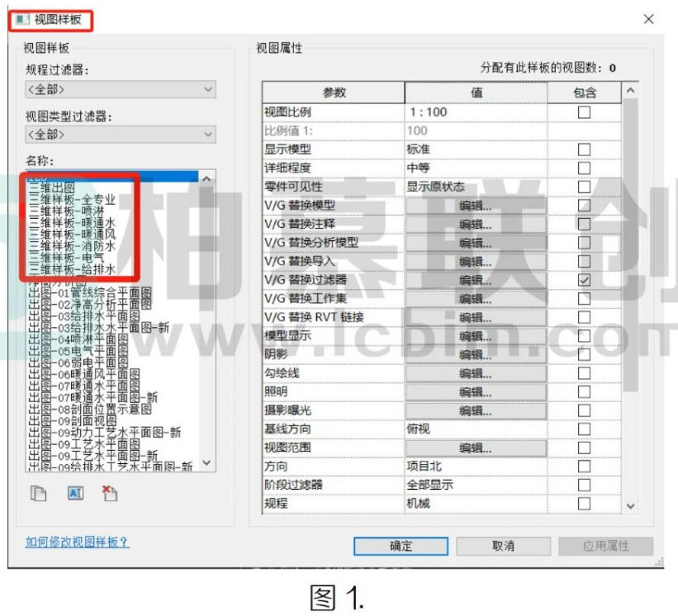Toggle the 详细程度 include checkbox
The image size is (678, 616).
click(x=584, y=168)
